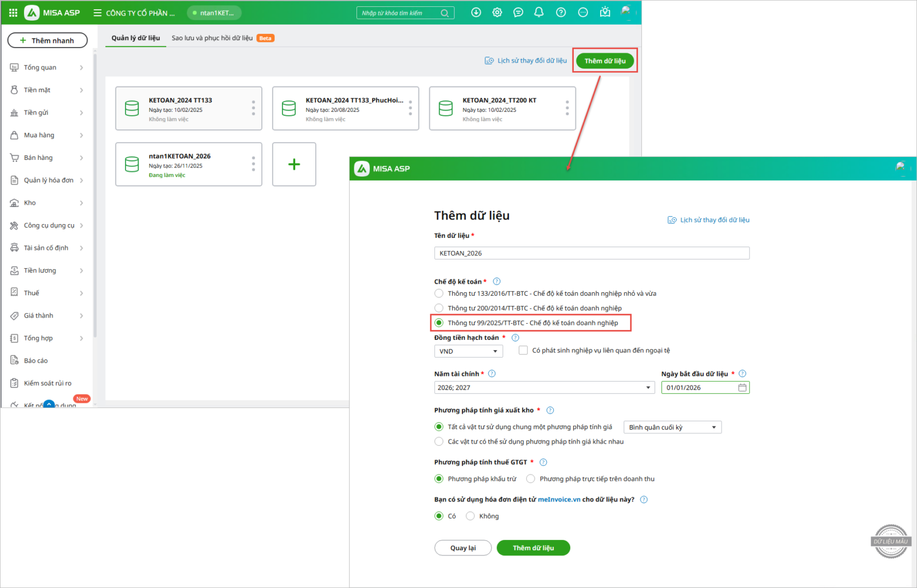Click the download icon in top bar
This screenshot has width=917, height=588.
coord(476,12)
